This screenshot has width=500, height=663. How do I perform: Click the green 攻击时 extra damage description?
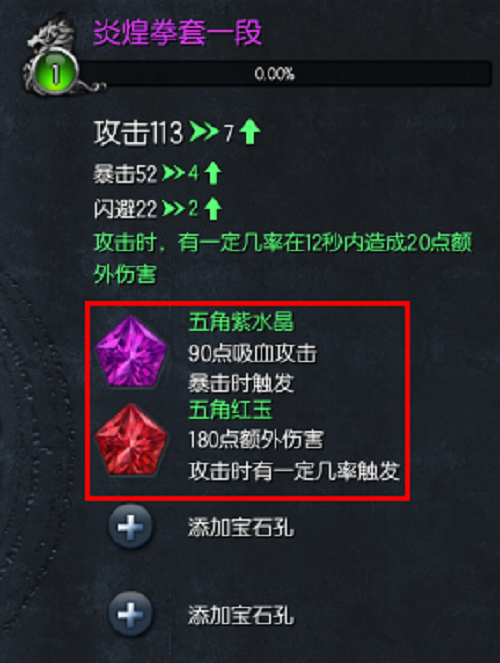click(x=282, y=258)
